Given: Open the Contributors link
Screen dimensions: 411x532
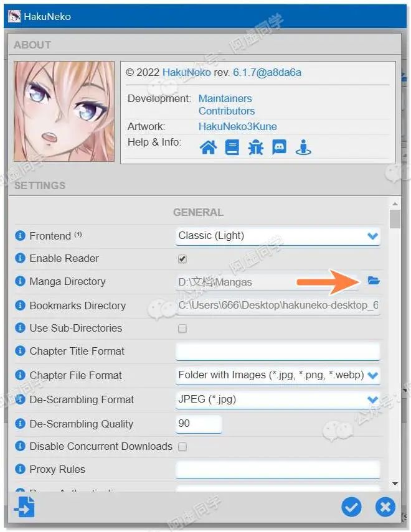Looking at the screenshot, I should (x=227, y=111).
